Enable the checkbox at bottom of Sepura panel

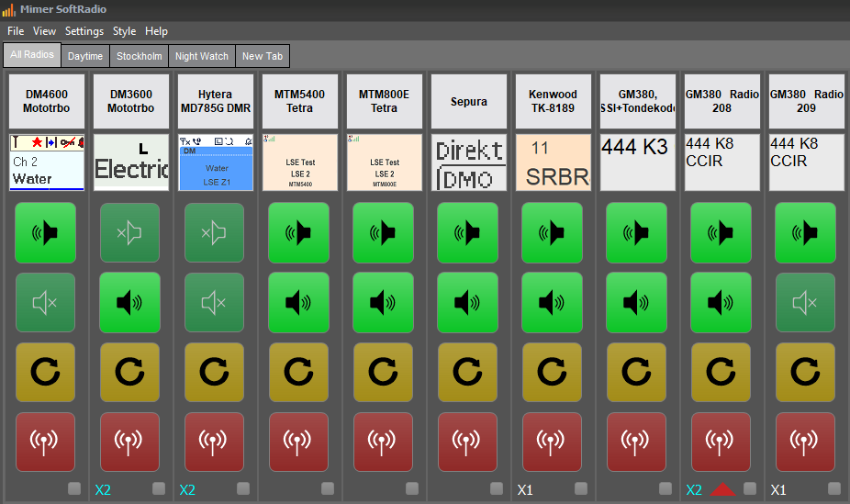[x=497, y=488]
